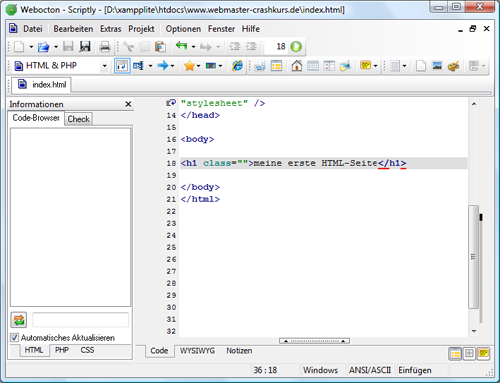
Task: Open the Datei menu
Action: point(33,29)
